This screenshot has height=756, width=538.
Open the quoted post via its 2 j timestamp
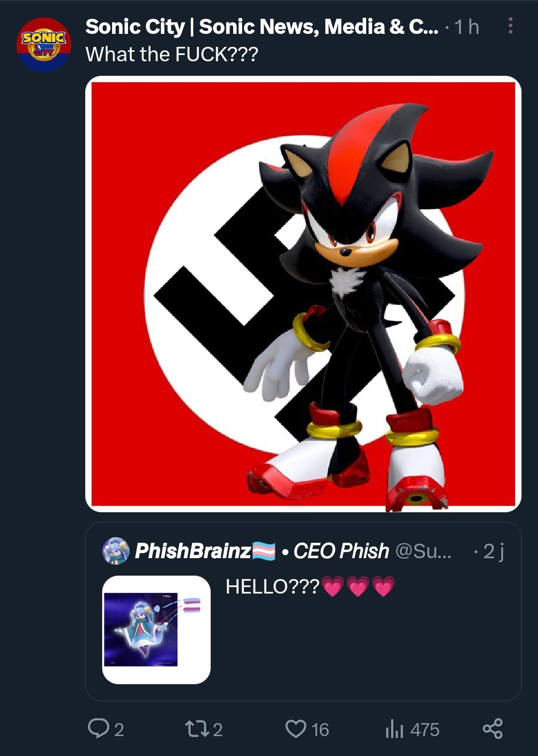click(494, 551)
